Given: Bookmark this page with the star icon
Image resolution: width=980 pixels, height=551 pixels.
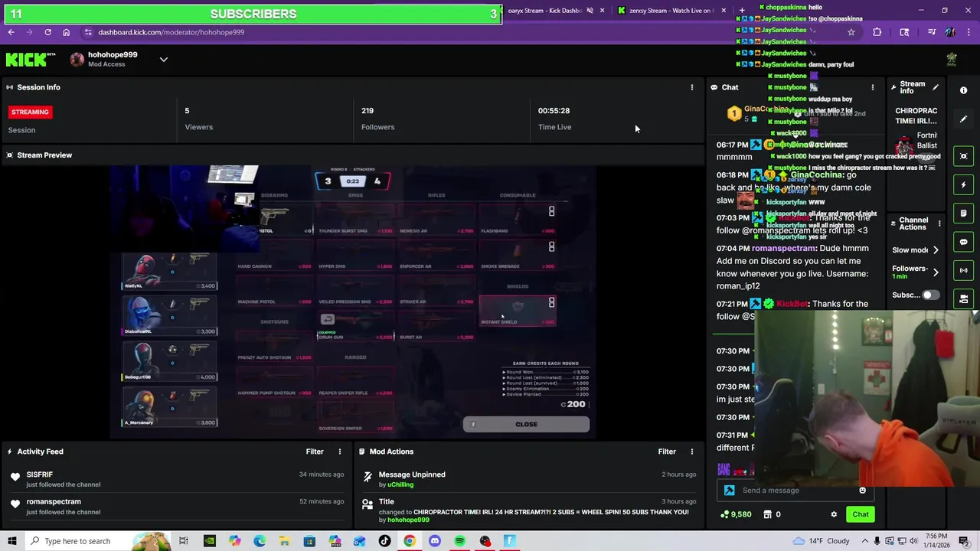Looking at the screenshot, I should click(851, 32).
